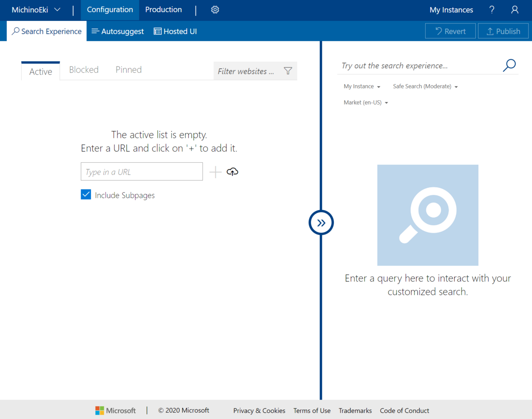Click the plus icon to add URL
The height and width of the screenshot is (419, 532).
(x=215, y=172)
